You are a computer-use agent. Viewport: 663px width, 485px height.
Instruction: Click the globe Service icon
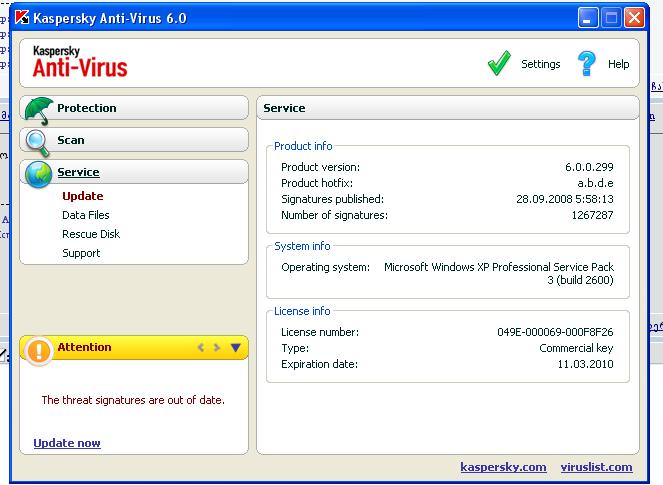(38, 174)
